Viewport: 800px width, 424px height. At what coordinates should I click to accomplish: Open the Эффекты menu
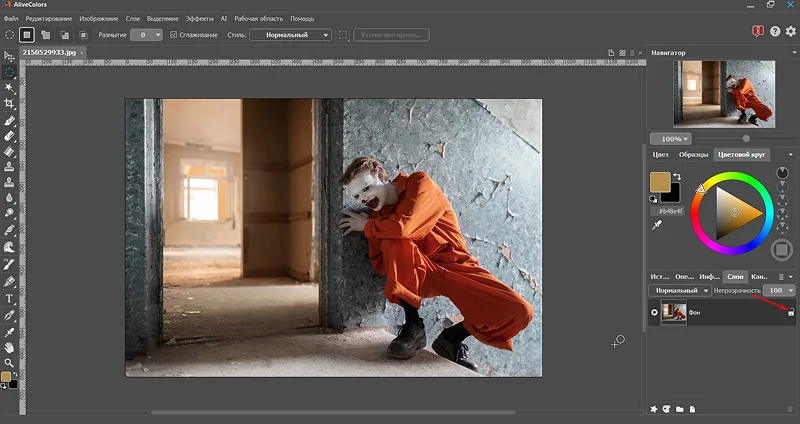coord(199,18)
